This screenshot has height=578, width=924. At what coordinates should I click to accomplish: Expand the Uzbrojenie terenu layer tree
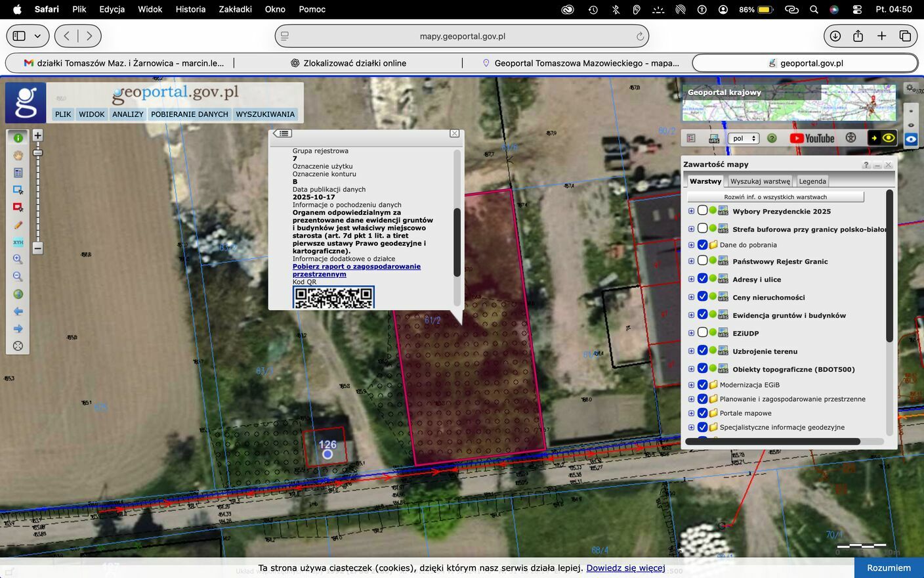[691, 351]
